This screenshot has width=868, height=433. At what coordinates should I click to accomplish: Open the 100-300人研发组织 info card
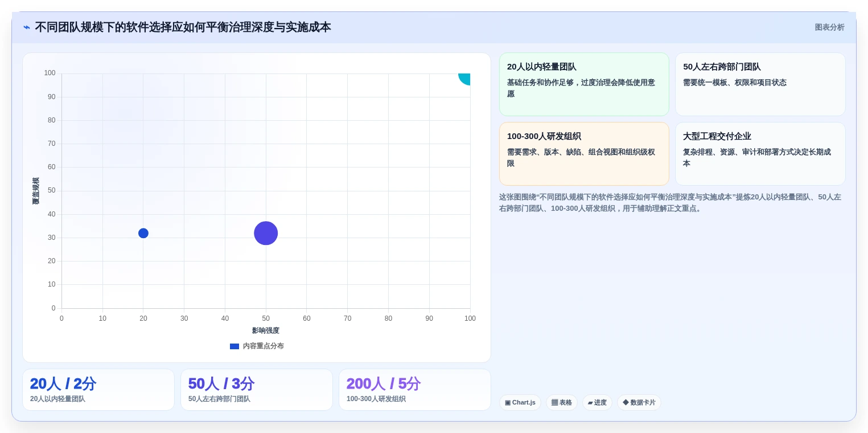(x=584, y=154)
